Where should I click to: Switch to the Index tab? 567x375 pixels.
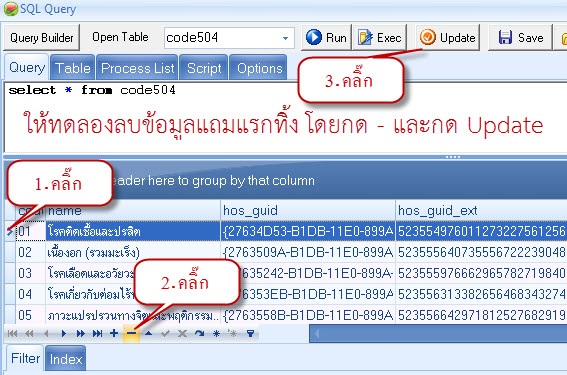[65, 359]
